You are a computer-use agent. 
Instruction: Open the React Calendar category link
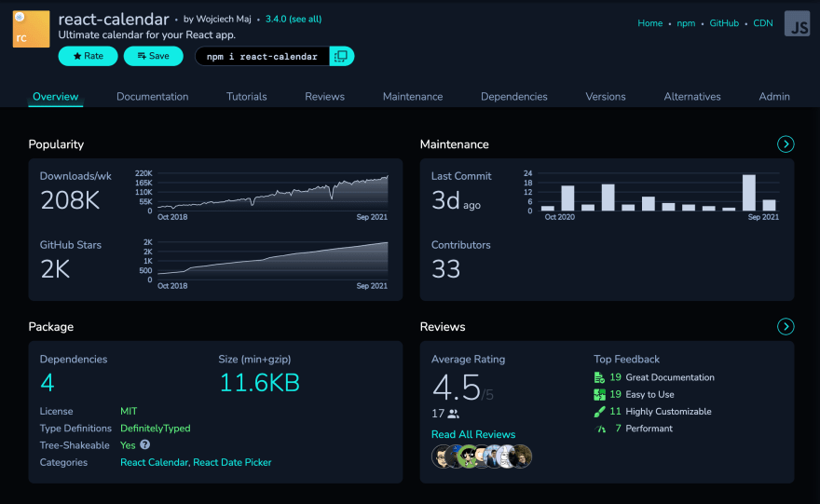[154, 462]
